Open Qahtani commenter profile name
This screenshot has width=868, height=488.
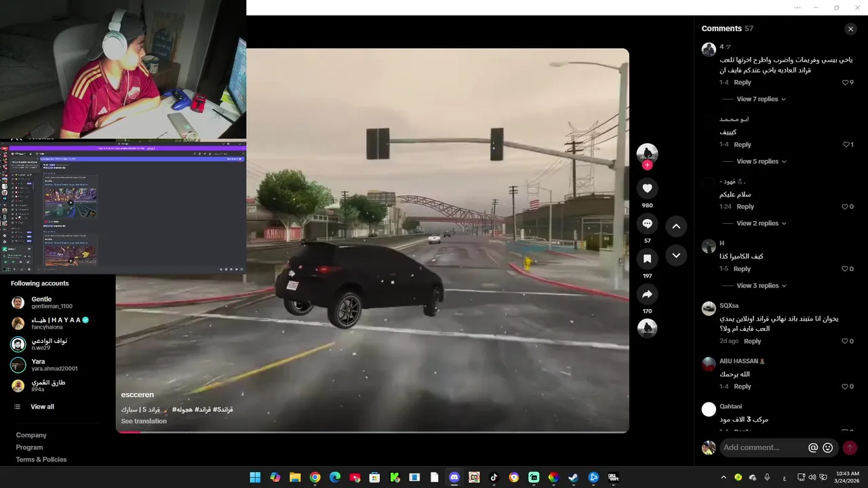[x=731, y=406]
